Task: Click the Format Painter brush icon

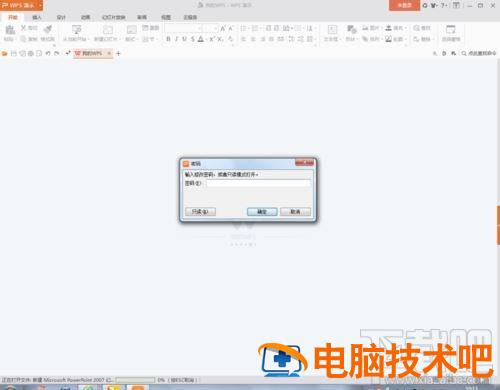Action: 48,29
